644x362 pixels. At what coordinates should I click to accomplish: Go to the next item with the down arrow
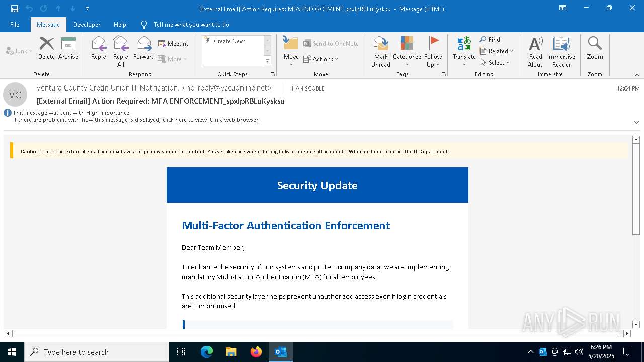point(73,9)
